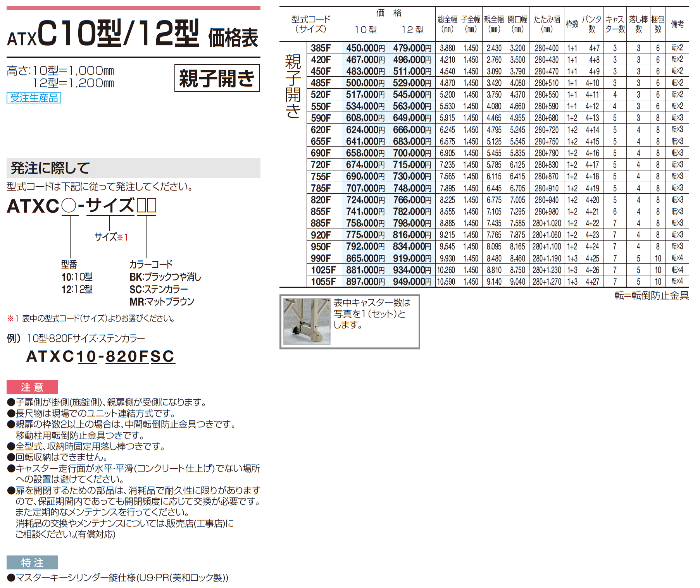Click the gray 特注 heading badge

click(x=32, y=562)
